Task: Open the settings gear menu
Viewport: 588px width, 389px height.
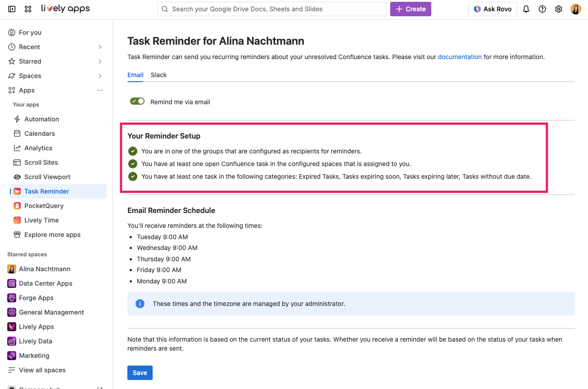Action: click(558, 9)
